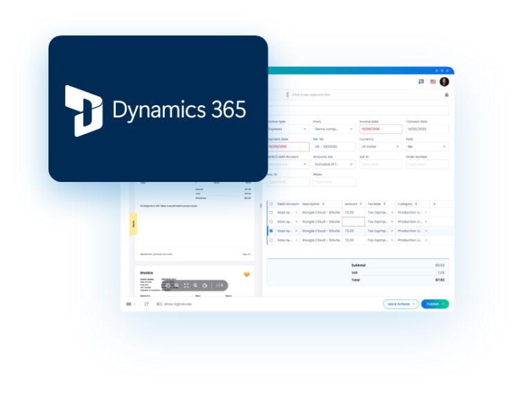
Task: Add a column with the plus icon
Action: click(434, 204)
